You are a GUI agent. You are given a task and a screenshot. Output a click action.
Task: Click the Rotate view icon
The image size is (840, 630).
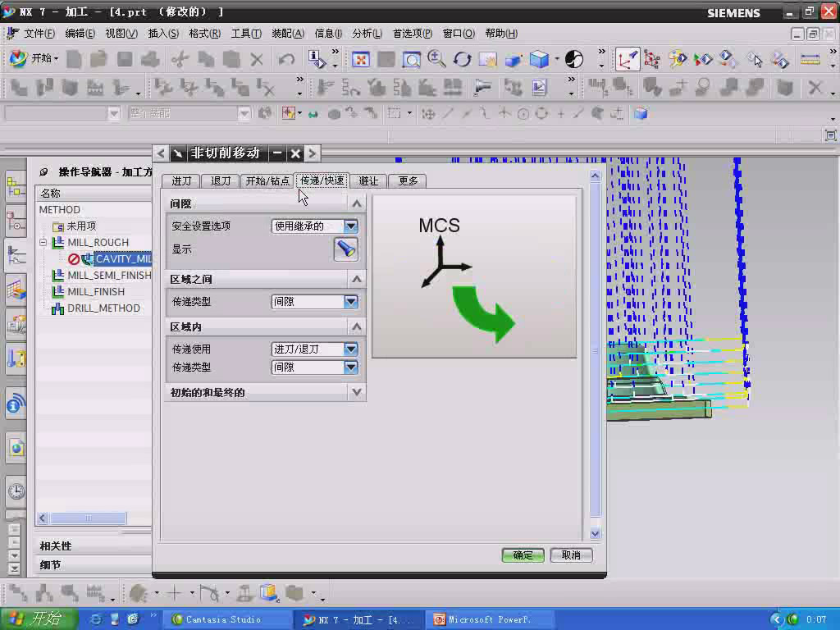click(462, 59)
